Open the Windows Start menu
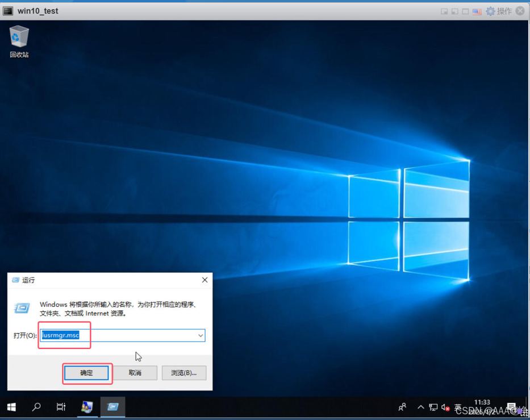This screenshot has width=530, height=420. tap(11, 407)
